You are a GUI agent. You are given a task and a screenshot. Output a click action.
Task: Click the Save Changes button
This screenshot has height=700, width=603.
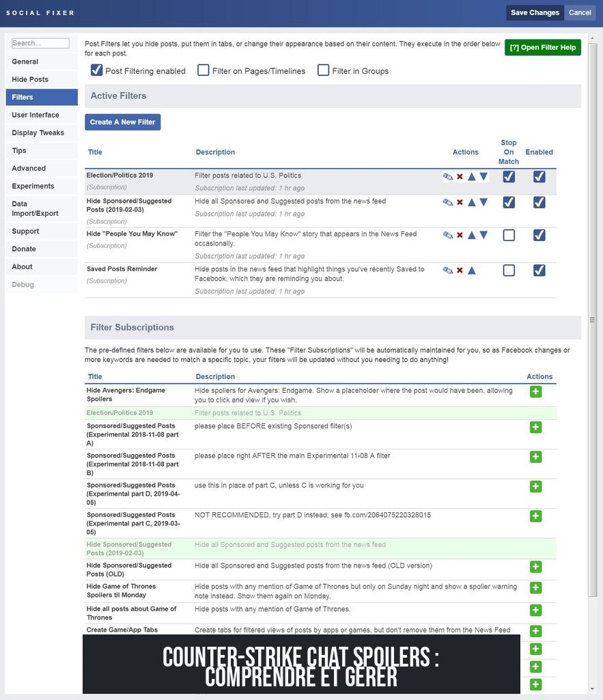(535, 12)
